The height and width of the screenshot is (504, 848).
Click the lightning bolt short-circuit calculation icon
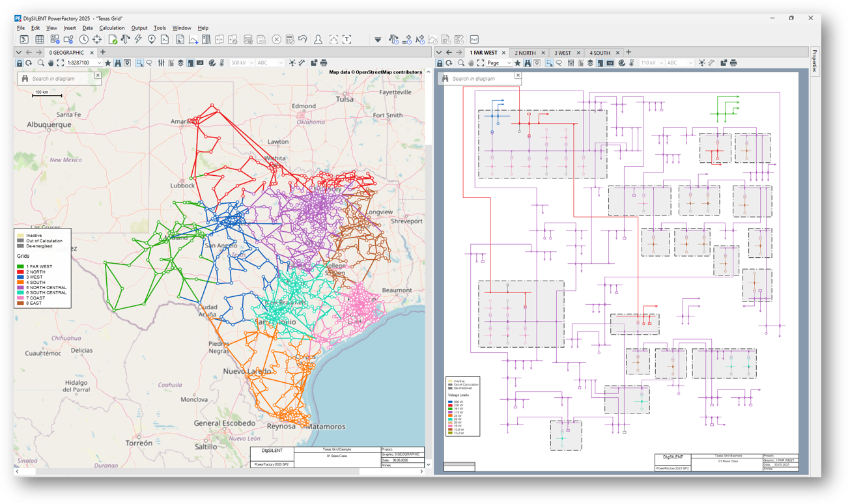coord(138,40)
